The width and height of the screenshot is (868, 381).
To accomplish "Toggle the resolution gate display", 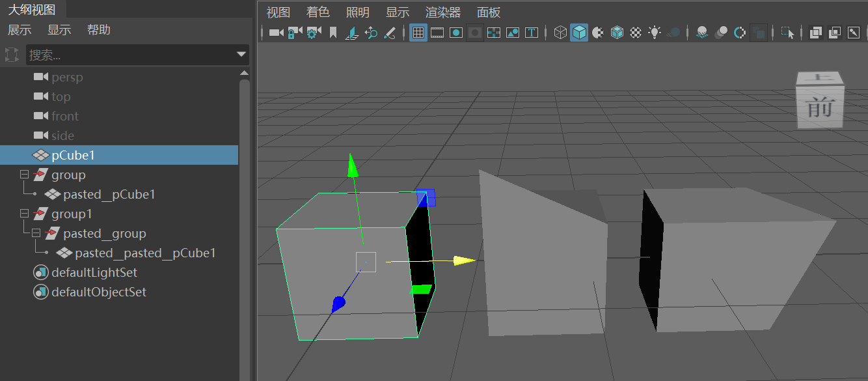I will 456,32.
